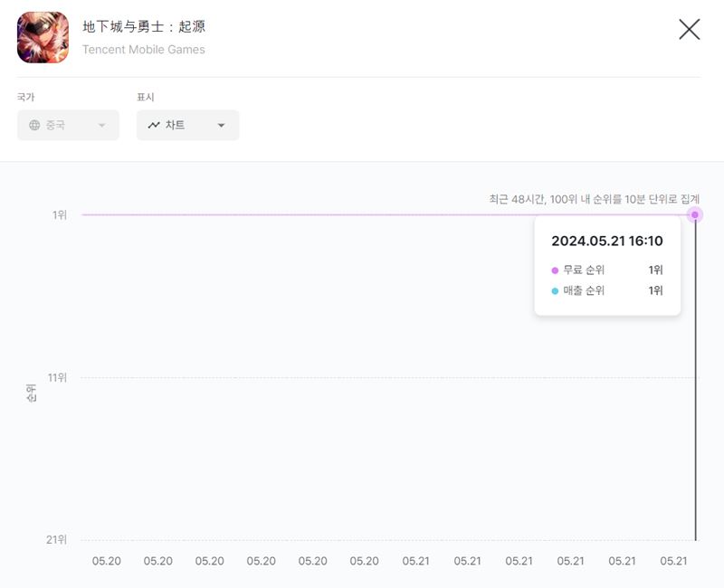Select the highlighted purple data point

point(695,214)
